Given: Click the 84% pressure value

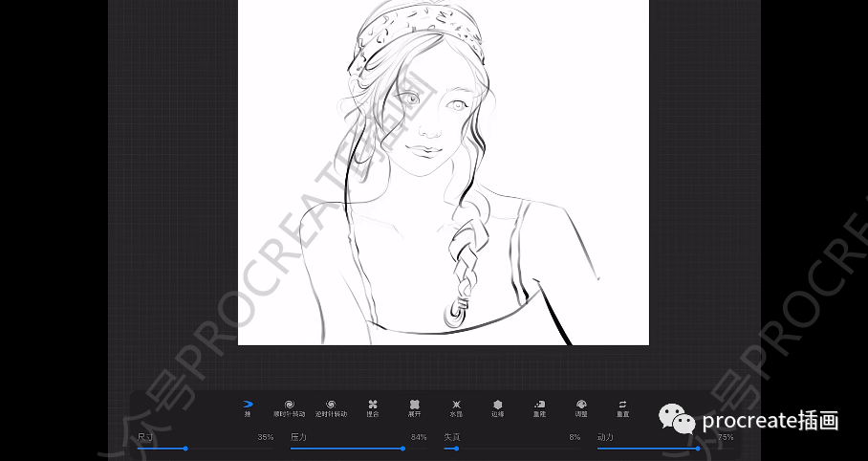Looking at the screenshot, I should click(x=419, y=437).
